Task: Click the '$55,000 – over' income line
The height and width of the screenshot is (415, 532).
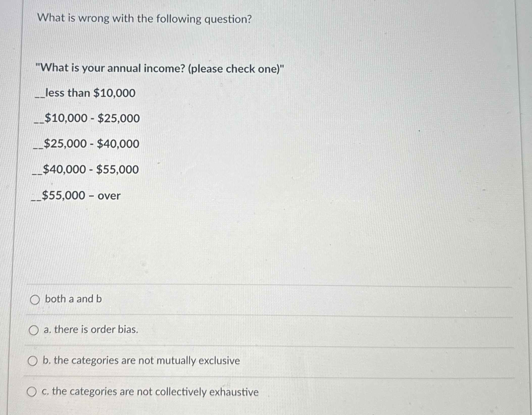Action: pos(76,196)
